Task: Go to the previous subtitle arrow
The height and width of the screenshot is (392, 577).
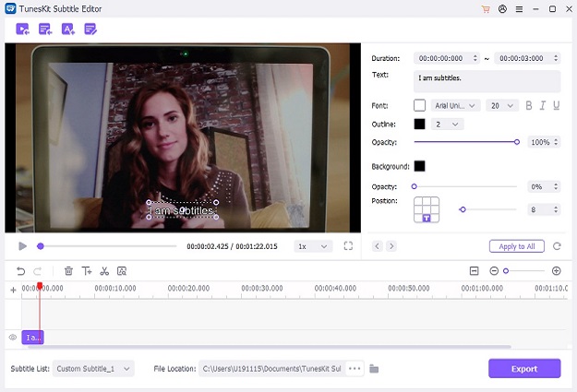Action: (x=378, y=246)
